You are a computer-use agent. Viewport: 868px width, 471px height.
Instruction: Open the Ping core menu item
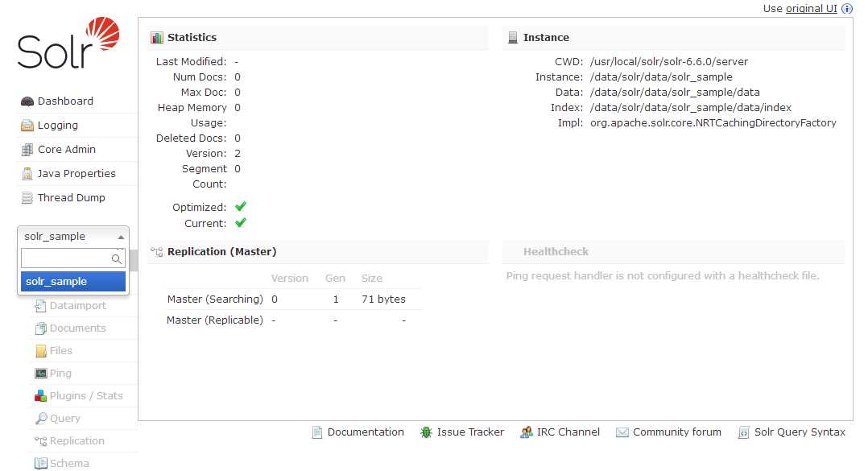click(60, 374)
